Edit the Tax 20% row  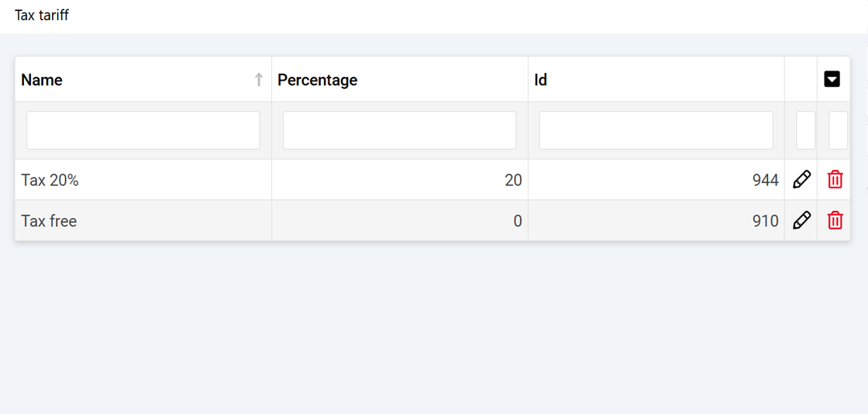[x=801, y=180]
